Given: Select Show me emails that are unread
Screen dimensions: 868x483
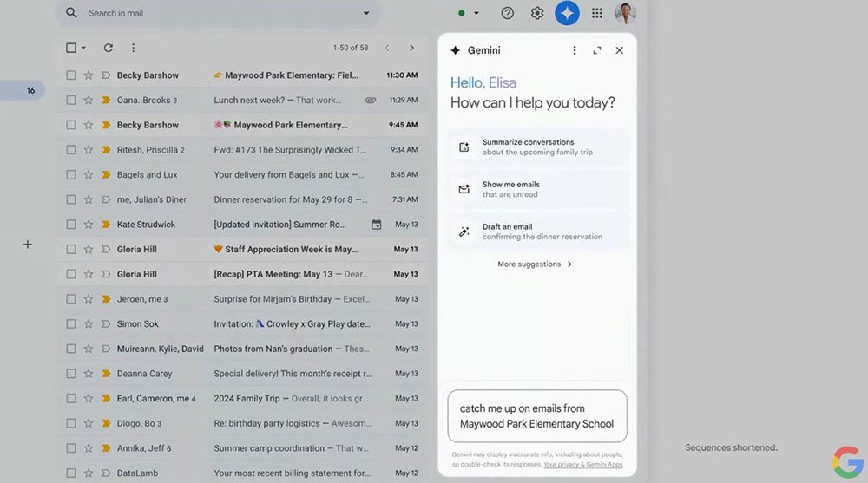Looking at the screenshot, I should point(537,189).
